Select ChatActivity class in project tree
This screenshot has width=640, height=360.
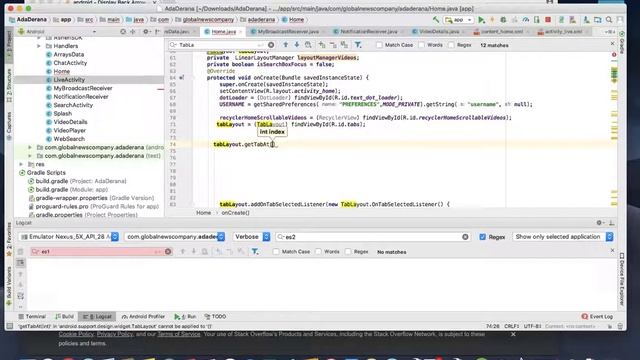(x=70, y=63)
